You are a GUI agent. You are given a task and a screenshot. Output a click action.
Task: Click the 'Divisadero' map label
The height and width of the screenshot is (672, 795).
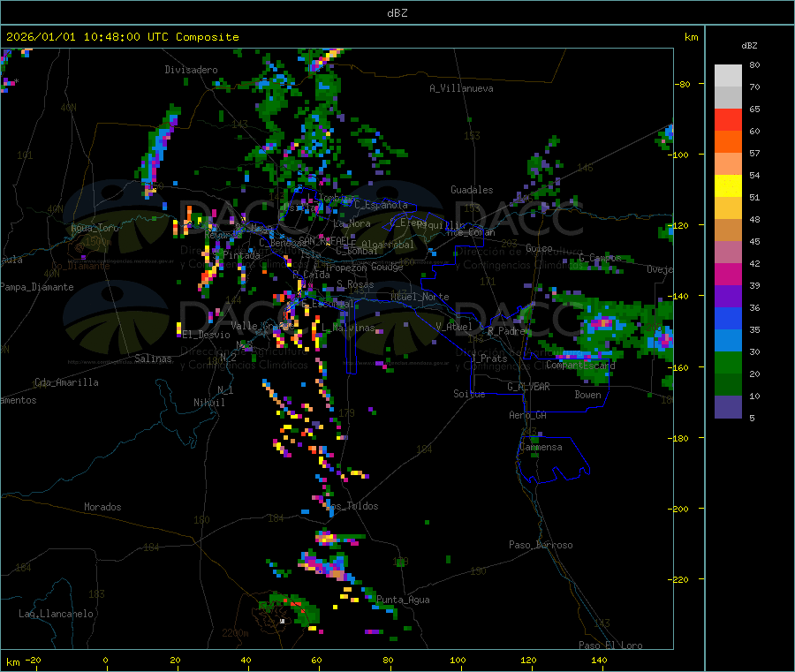pos(191,70)
